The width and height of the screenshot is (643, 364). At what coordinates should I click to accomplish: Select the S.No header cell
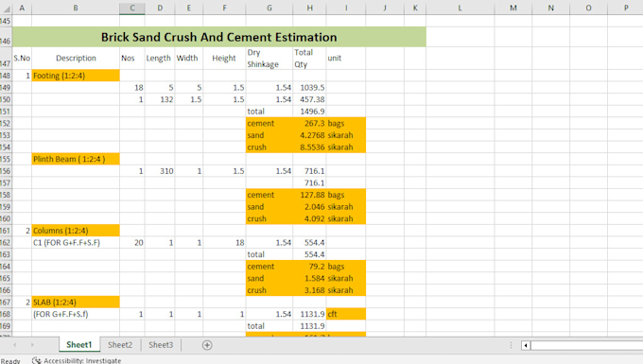pyautogui.click(x=22, y=59)
